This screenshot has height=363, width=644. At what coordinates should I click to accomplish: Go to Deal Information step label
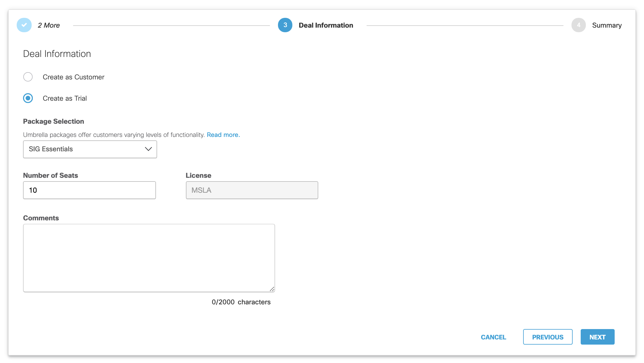coord(326,25)
